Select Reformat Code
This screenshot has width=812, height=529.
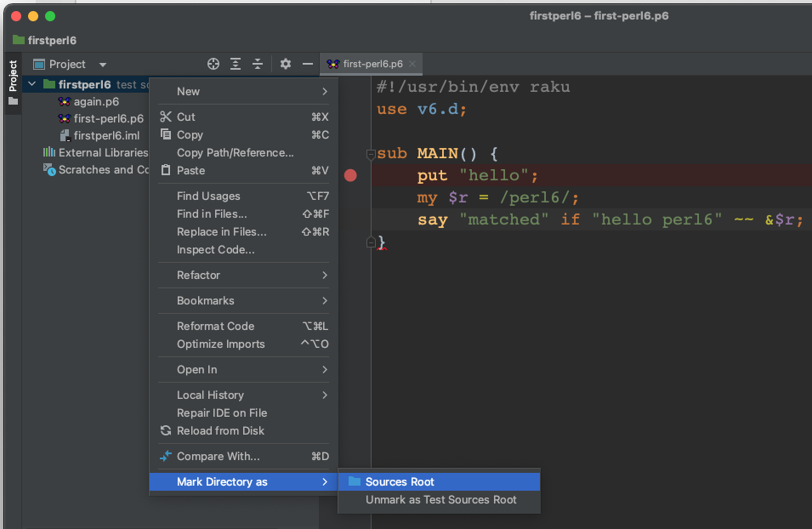tap(243, 326)
